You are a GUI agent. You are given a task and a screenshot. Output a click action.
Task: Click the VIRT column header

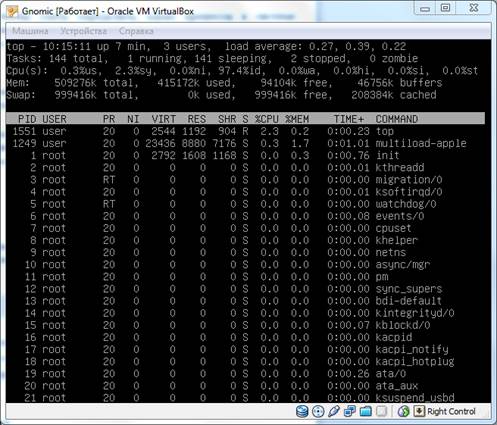pyautogui.click(x=163, y=119)
